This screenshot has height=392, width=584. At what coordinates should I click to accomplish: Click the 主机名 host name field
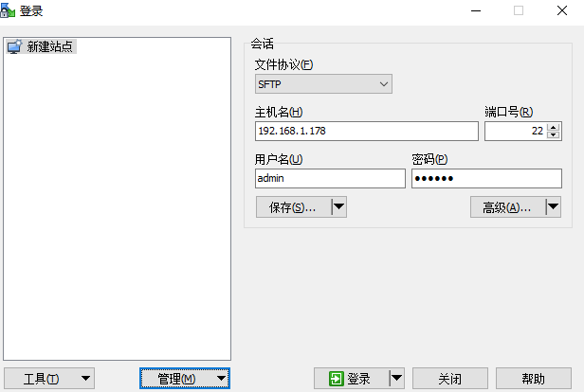[x=367, y=131]
